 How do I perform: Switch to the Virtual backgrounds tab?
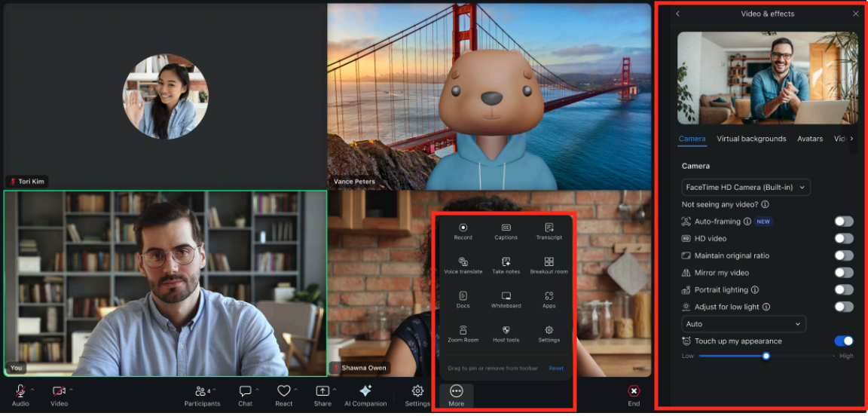point(751,139)
